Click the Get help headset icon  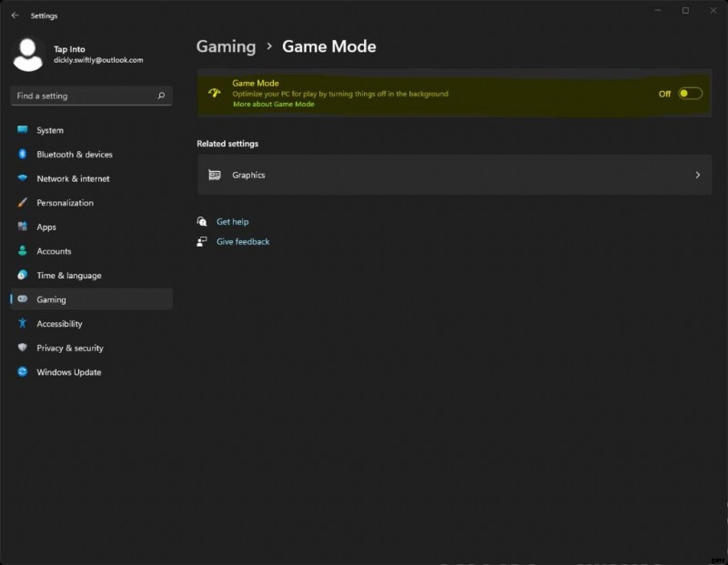tap(201, 221)
